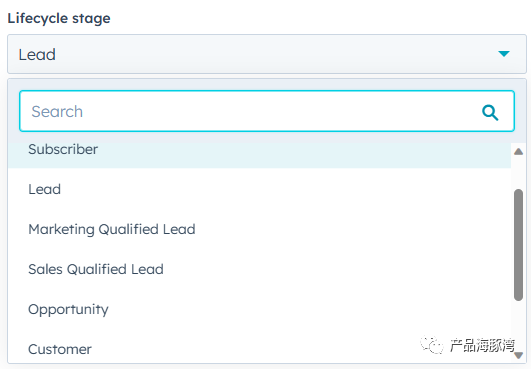This screenshot has height=369, width=531.
Task: Select the Subscriber option
Action: click(x=259, y=149)
